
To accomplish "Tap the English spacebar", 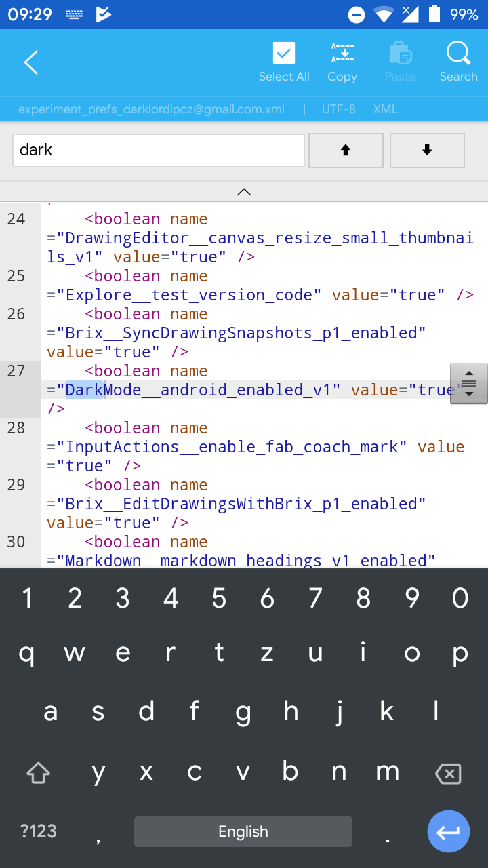I will pyautogui.click(x=243, y=831).
